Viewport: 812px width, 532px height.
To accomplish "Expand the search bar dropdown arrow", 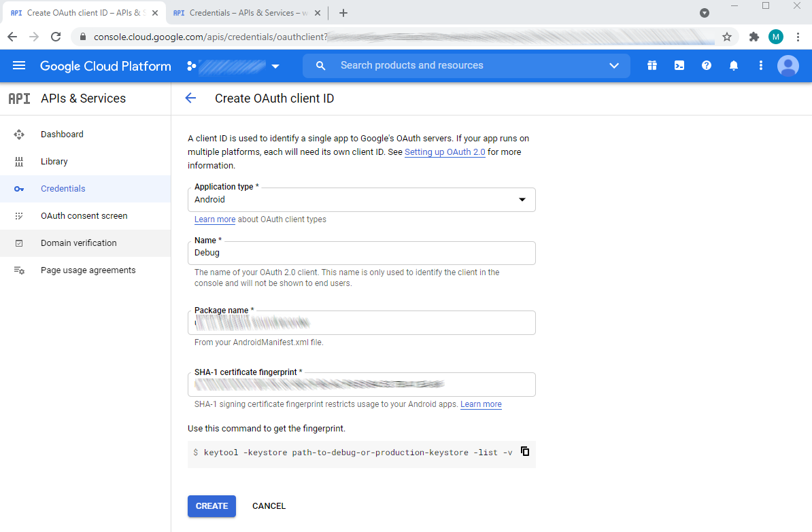I will point(614,65).
